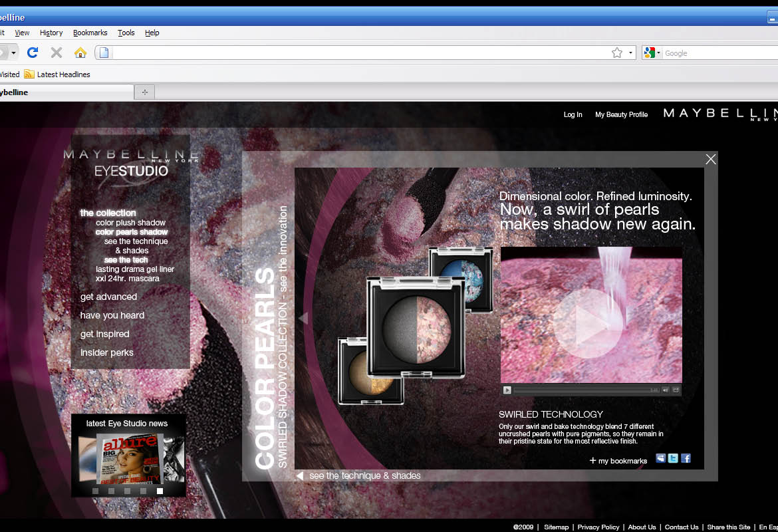
Task: Toggle fullscreen on the video player
Action: (676, 390)
